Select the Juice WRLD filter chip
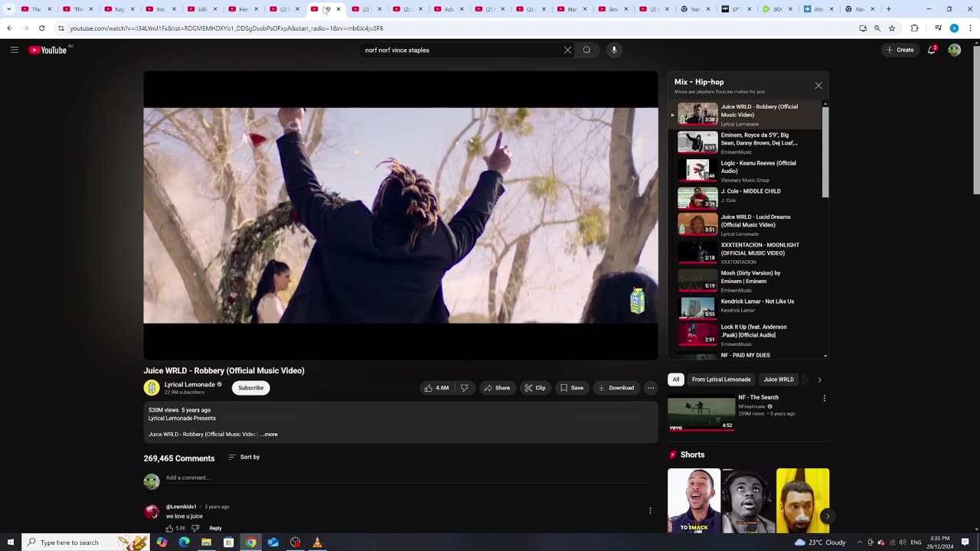Screen dimensions: 980x551 [x=779, y=380]
